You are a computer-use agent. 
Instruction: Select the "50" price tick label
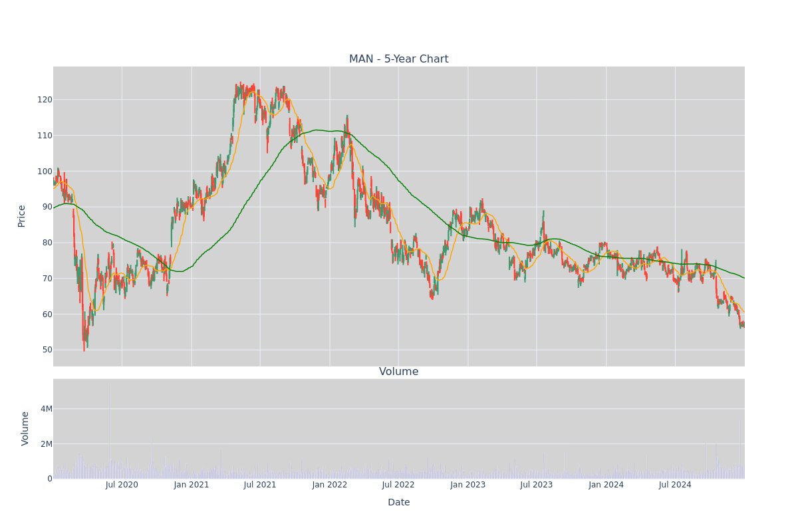(x=47, y=350)
